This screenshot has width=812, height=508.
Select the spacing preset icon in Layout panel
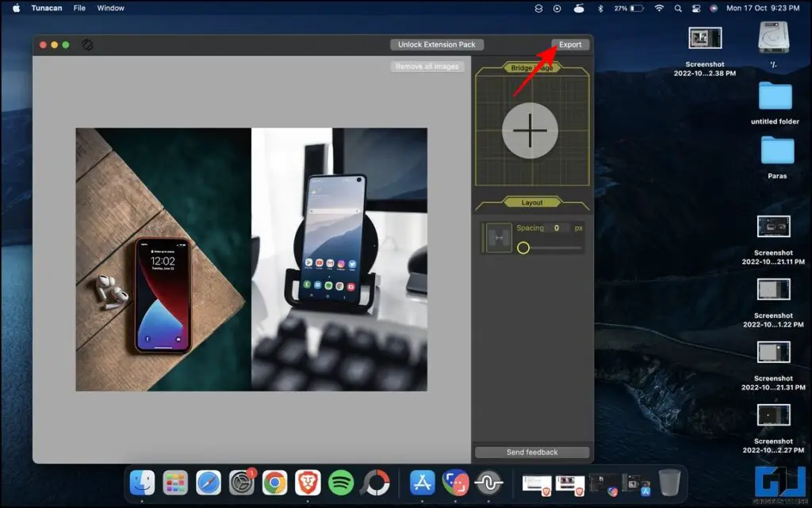pos(498,237)
